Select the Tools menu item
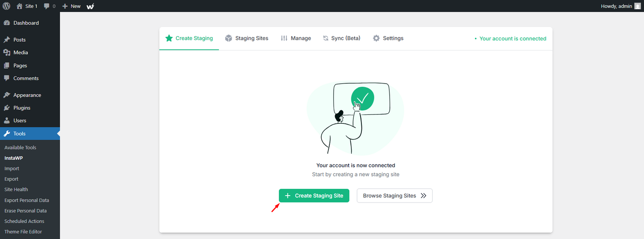The height and width of the screenshot is (239, 644). coord(30,134)
